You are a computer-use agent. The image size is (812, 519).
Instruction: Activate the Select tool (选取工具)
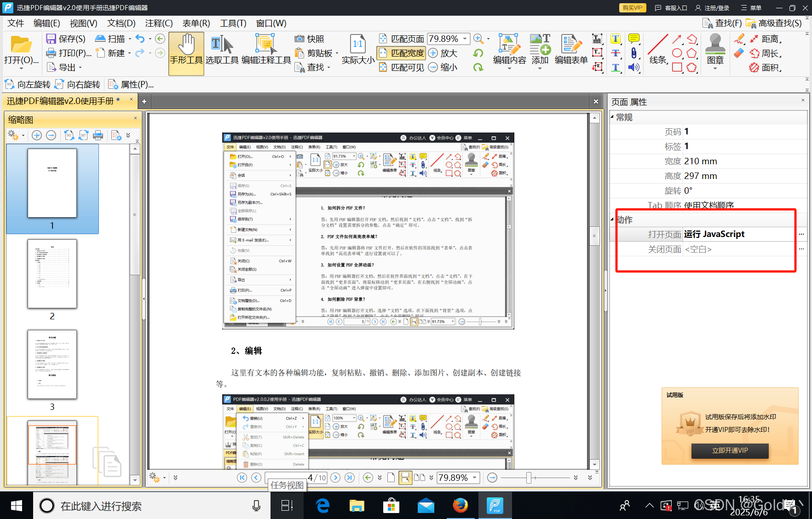coord(222,49)
